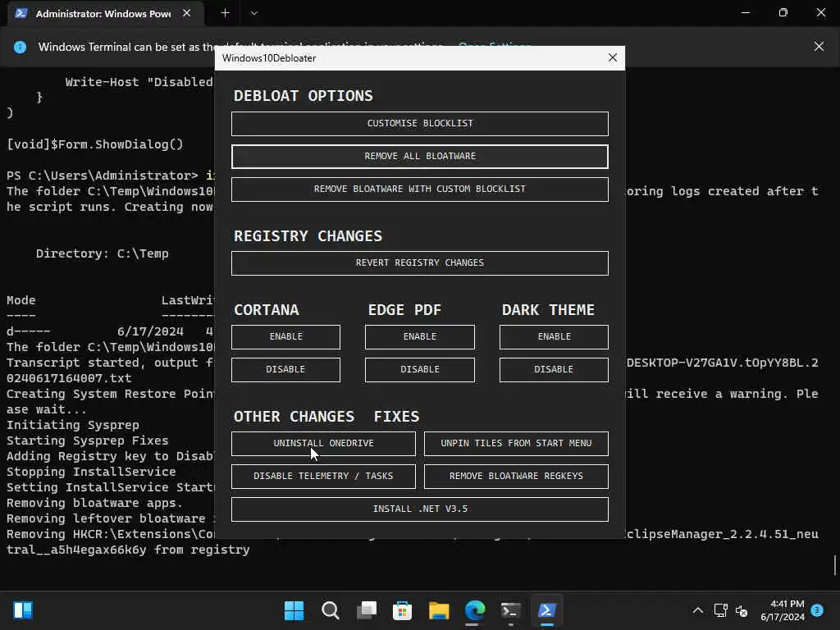This screenshot has height=630, width=840.
Task: Disable Edge PDF
Action: [x=419, y=369]
